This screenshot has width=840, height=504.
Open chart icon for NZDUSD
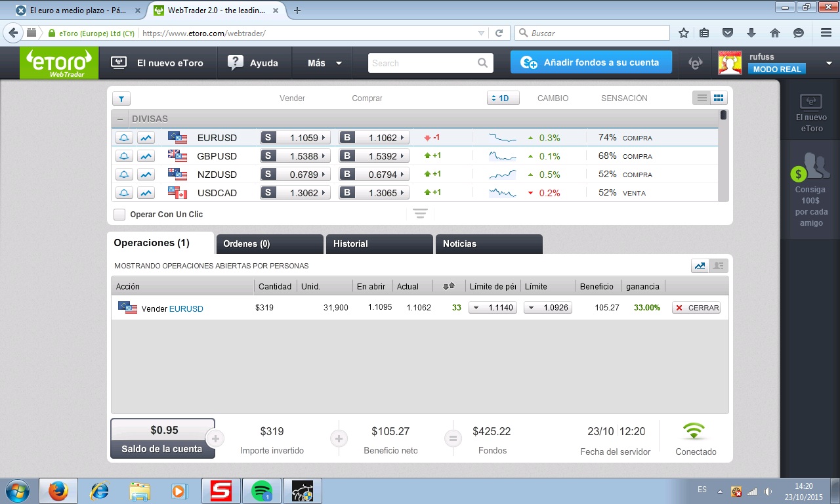(146, 175)
